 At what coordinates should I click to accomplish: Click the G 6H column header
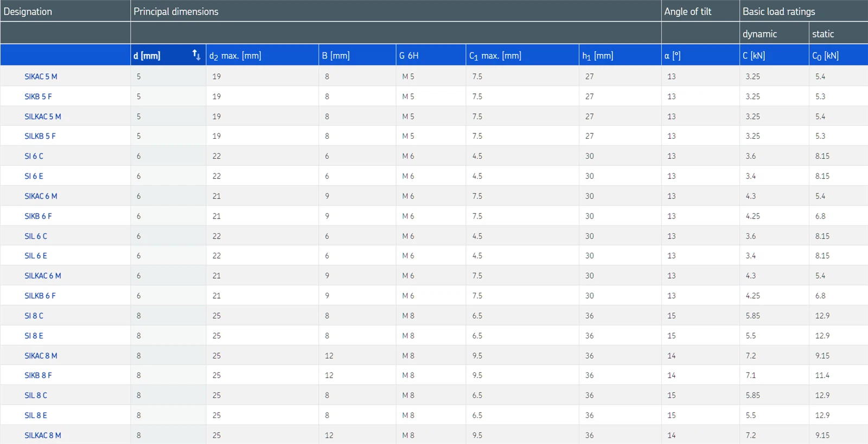[x=409, y=56]
